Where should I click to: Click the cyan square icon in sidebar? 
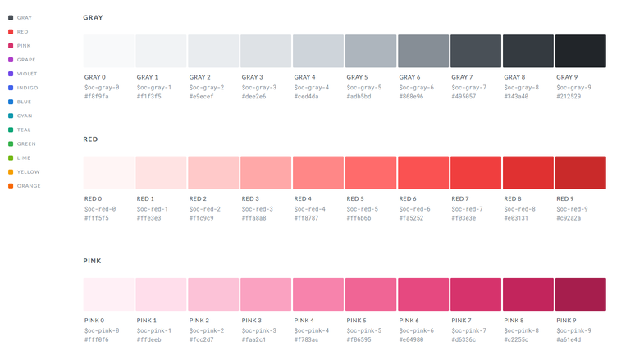(11, 116)
